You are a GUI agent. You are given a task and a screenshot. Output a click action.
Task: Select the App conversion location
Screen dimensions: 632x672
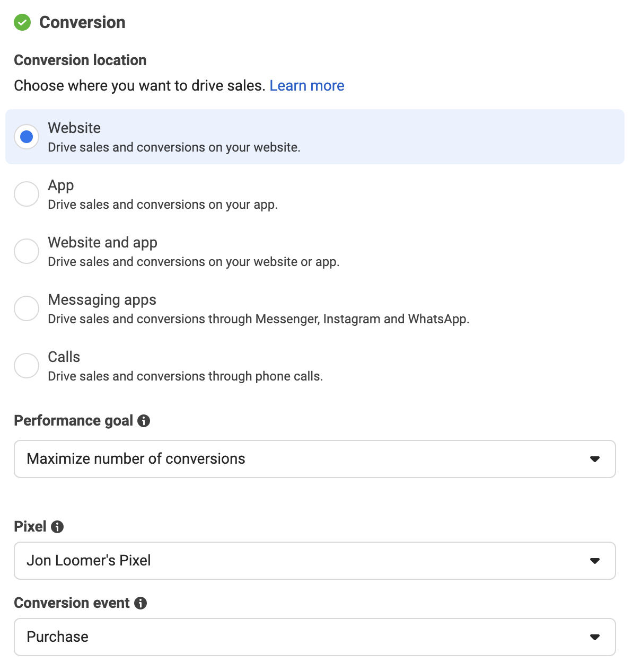point(26,194)
